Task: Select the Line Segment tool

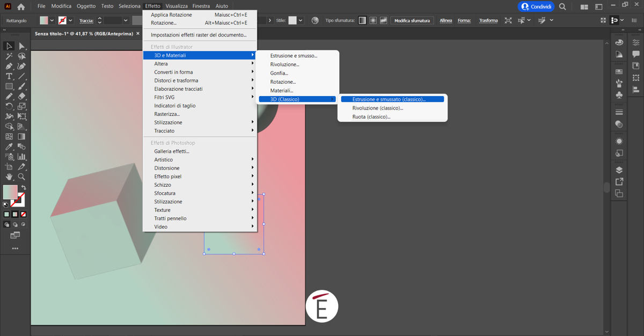Action: pyautogui.click(x=21, y=76)
